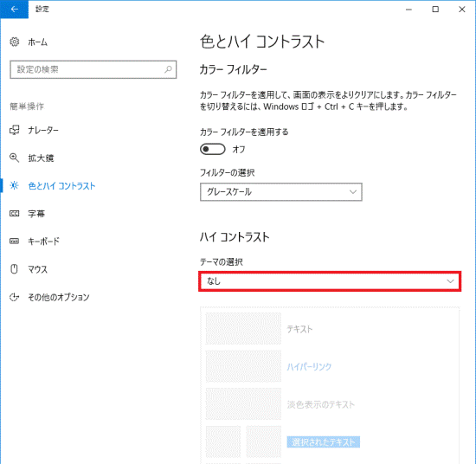The height and width of the screenshot is (464, 476).
Task: Open the 拡大鏡 page
Action: 41,158
